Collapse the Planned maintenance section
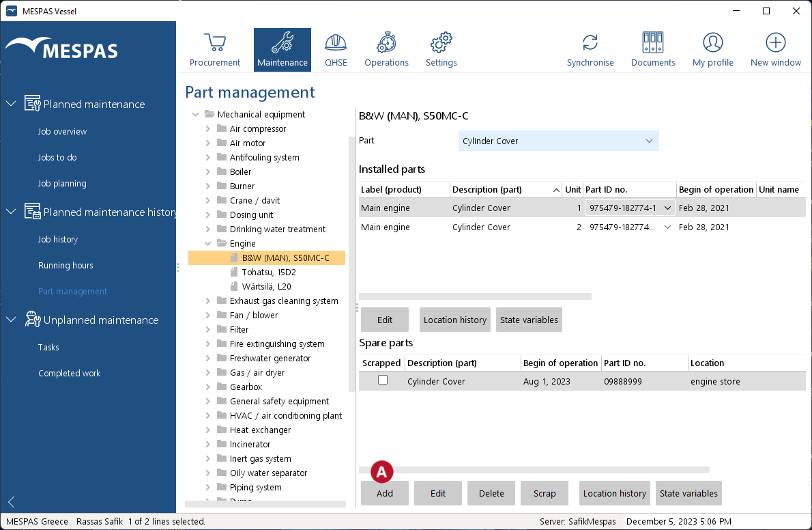The width and height of the screenshot is (812, 530). point(11,103)
